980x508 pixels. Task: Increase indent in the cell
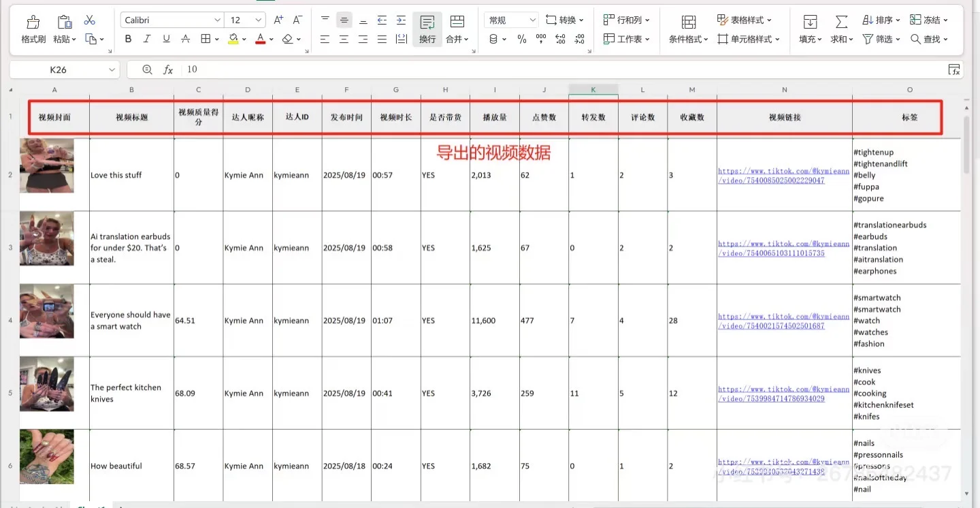[401, 20]
